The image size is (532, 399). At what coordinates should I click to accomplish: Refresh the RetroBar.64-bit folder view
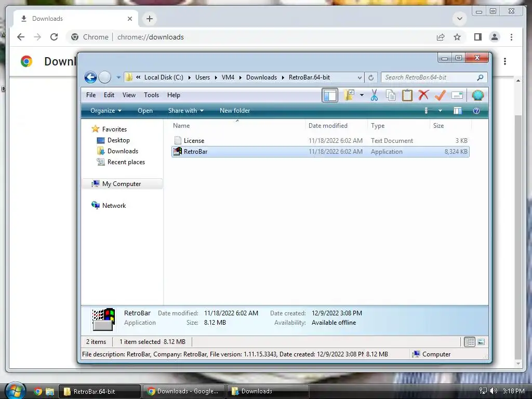[371, 78]
